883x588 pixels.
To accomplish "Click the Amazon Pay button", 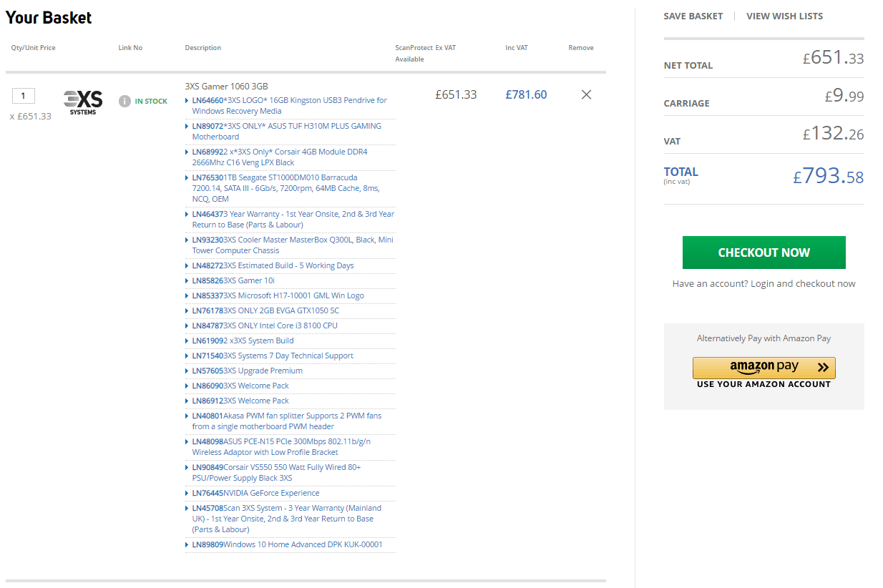I will tap(764, 368).
